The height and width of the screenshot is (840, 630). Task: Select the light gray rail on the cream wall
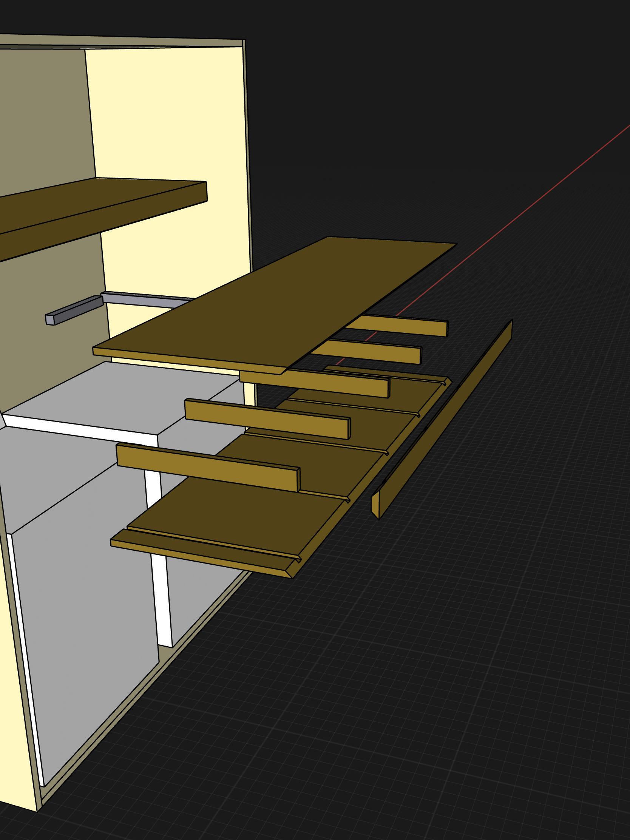pos(148,300)
